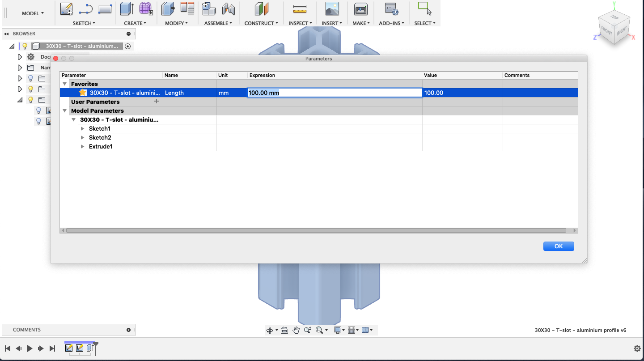Viewport: 644px width, 361px height.
Task: Open the CONSTRUCT menu
Action: pyautogui.click(x=261, y=23)
